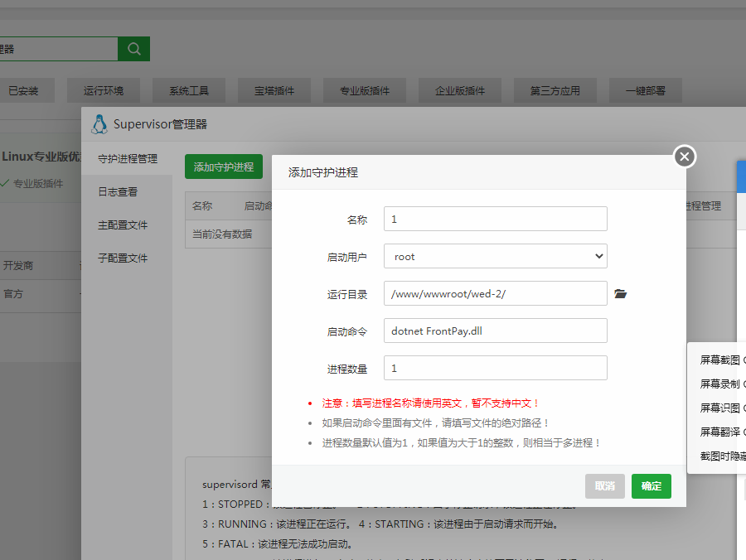The image size is (746, 560).
Task: Click the 名称 input containing 1
Action: coord(495,219)
